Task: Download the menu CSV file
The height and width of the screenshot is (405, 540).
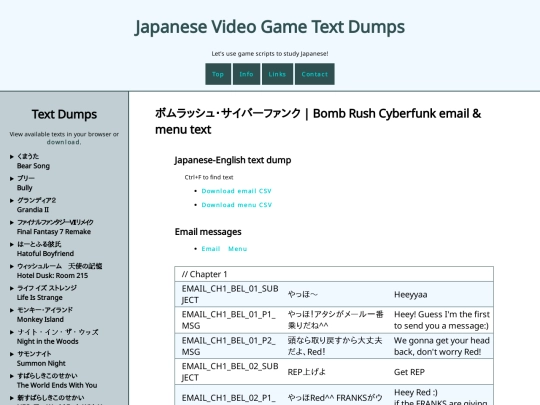Action: [x=237, y=205]
